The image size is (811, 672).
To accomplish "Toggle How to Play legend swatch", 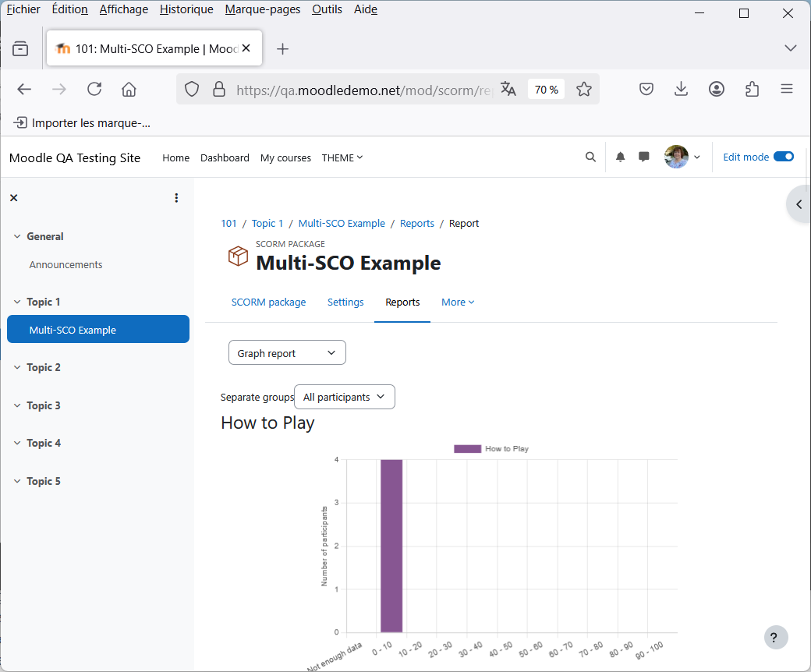I will [x=468, y=449].
